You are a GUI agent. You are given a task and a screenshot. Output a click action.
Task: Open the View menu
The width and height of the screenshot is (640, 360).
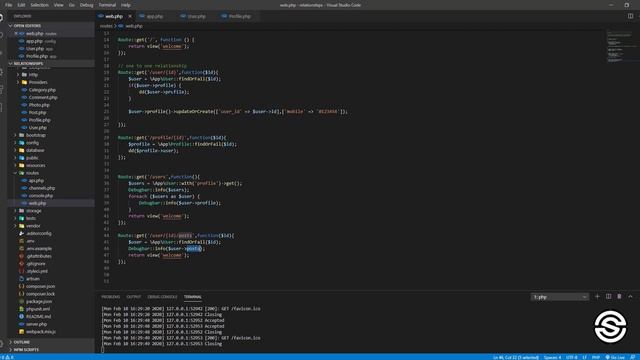58,5
